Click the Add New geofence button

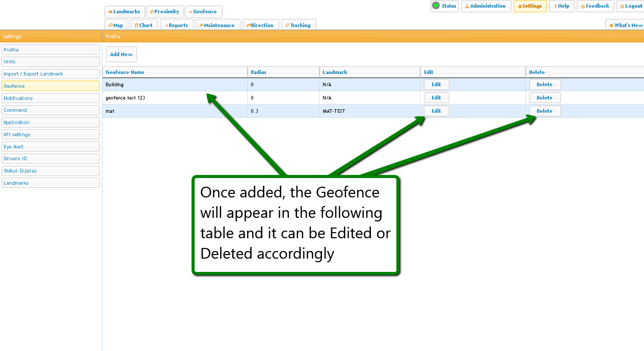[121, 55]
